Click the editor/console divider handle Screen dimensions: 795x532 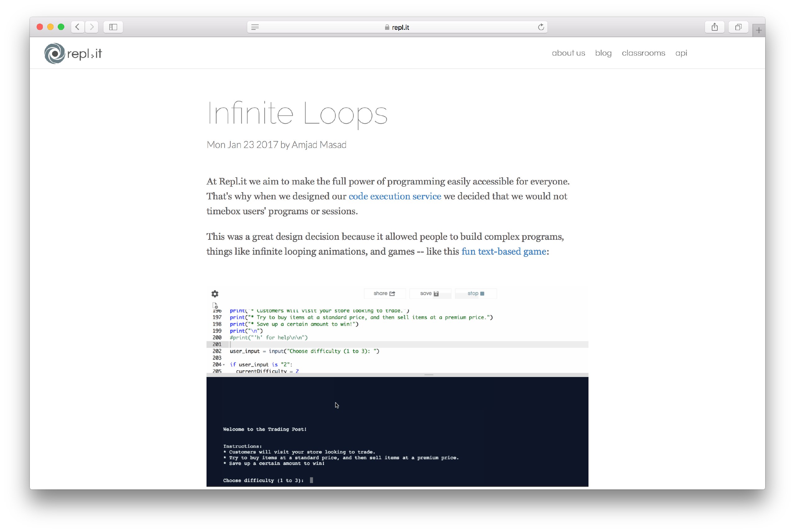coord(429,375)
